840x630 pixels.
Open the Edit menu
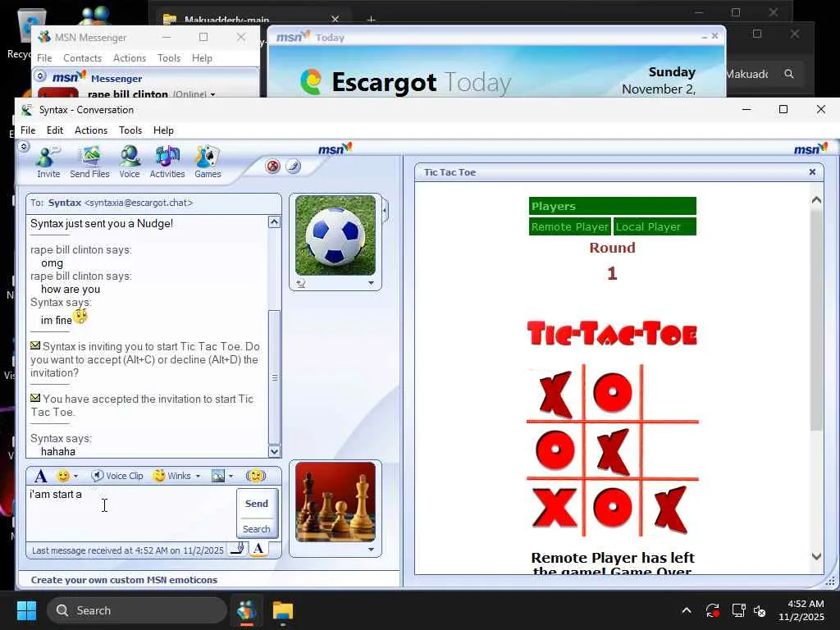coord(55,130)
